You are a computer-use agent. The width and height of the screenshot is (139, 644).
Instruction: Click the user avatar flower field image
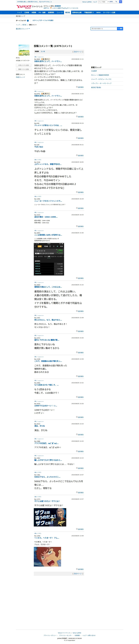coord(24,50)
